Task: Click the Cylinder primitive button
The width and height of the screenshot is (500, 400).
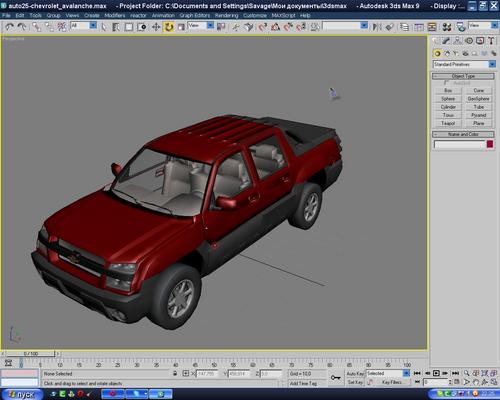Action: [x=448, y=107]
